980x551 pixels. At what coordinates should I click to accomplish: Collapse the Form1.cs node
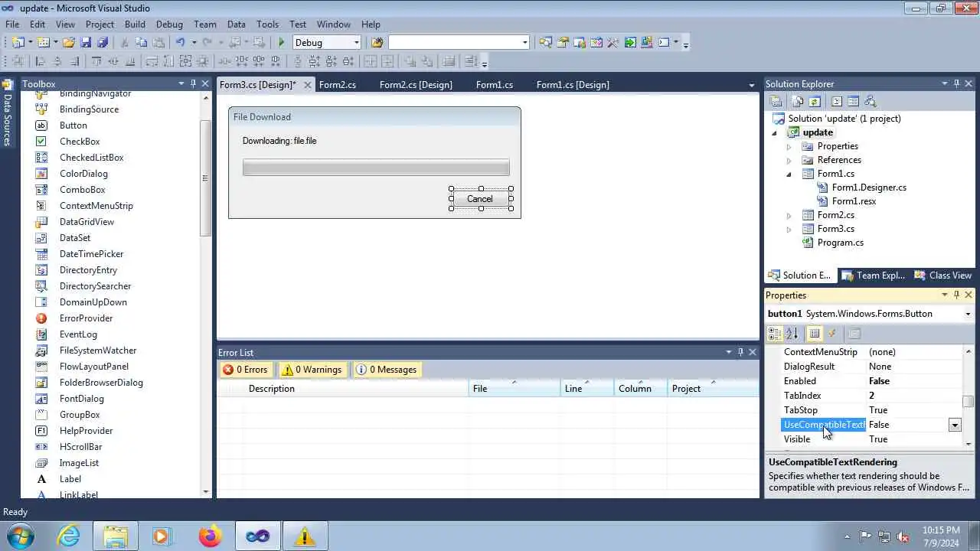(789, 174)
